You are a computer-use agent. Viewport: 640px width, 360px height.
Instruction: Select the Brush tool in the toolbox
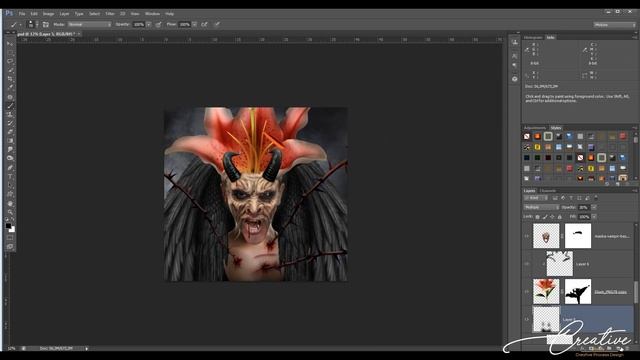[10, 106]
